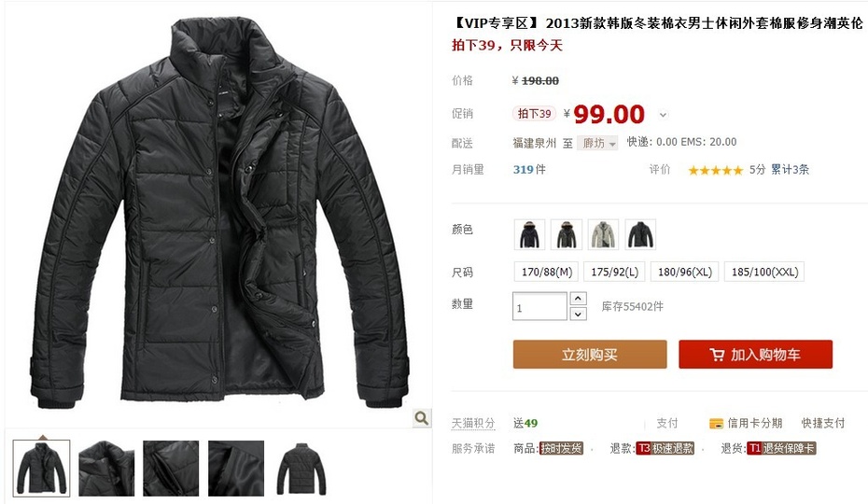
Task: Add item with 加入购物车 button
Action: point(756,355)
